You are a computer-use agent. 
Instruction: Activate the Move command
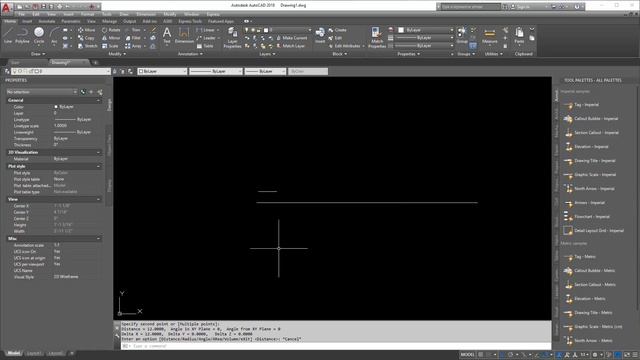(x=87, y=30)
